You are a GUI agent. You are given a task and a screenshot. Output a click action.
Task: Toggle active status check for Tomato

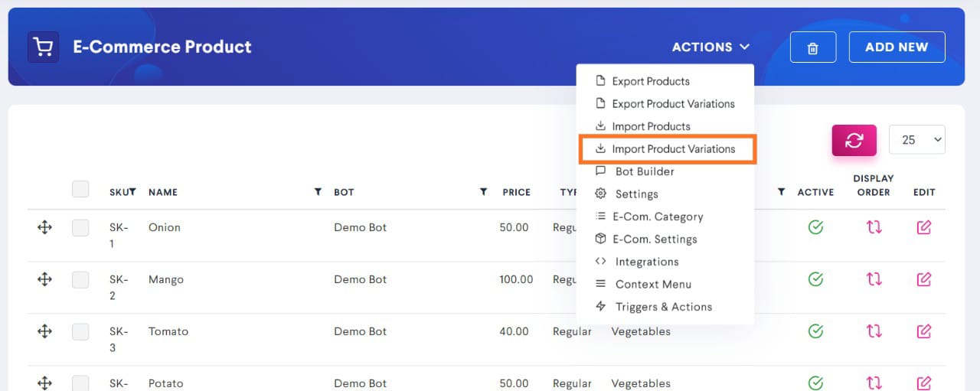coord(815,331)
